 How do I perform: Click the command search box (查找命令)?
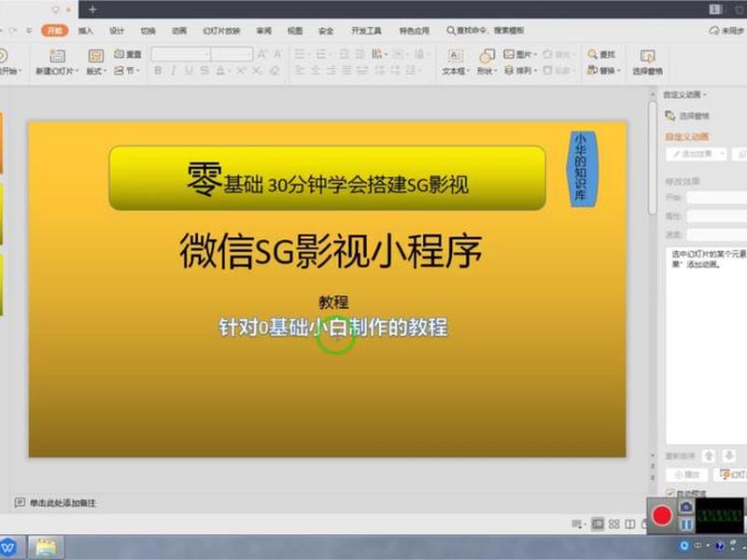(x=485, y=31)
